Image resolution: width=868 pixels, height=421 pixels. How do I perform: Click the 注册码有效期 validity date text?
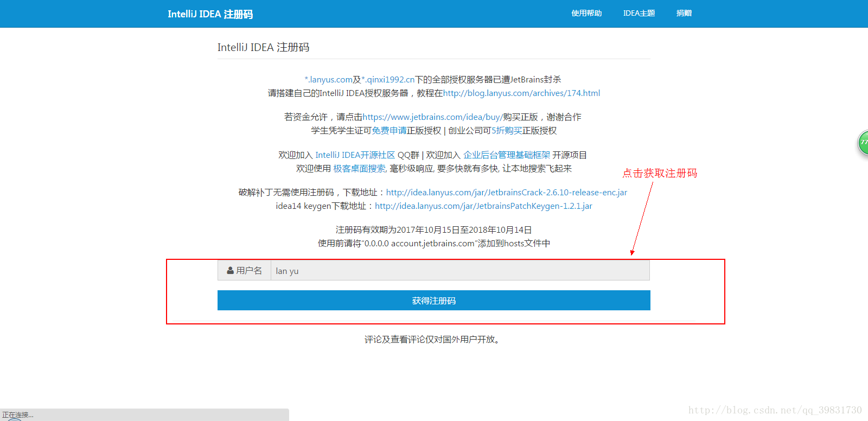click(434, 230)
